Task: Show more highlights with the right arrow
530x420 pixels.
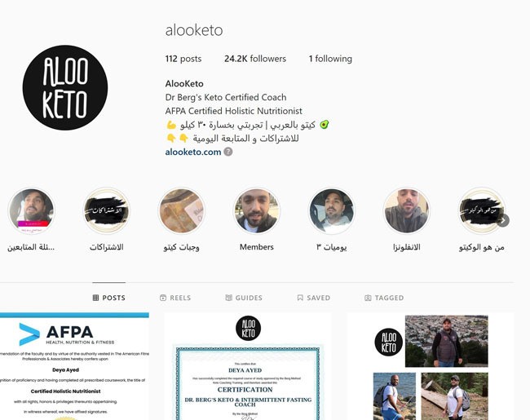Action: (503, 220)
